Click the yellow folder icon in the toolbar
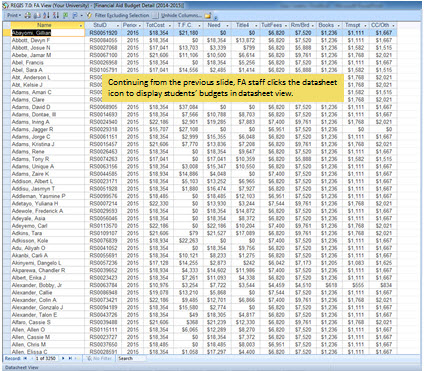This screenshot has height=371, width=424. pos(208,15)
